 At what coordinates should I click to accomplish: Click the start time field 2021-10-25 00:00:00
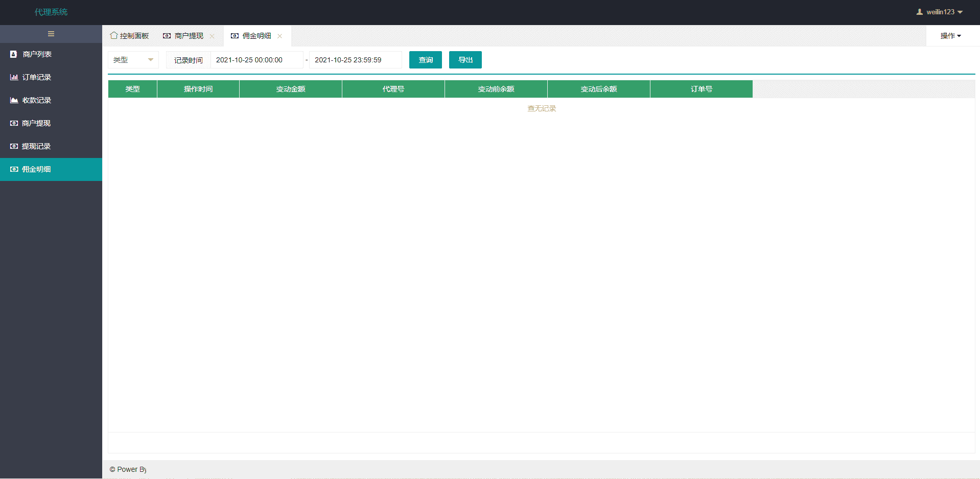coord(256,60)
